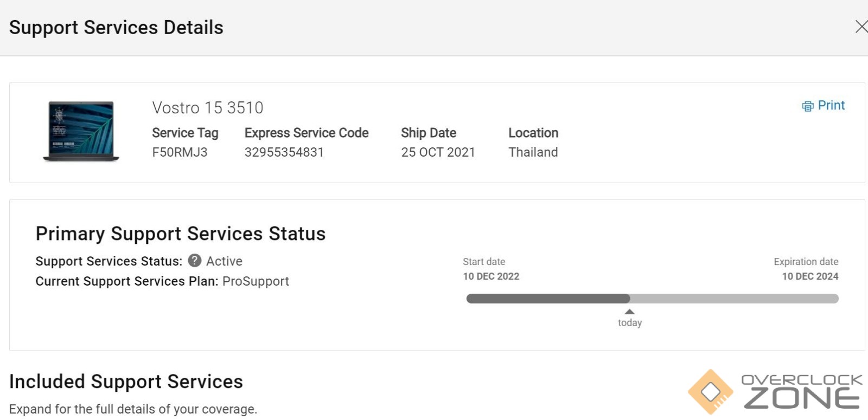Click the ship date 25 OCT 2021
This screenshot has height=420, width=868.
coord(438,152)
